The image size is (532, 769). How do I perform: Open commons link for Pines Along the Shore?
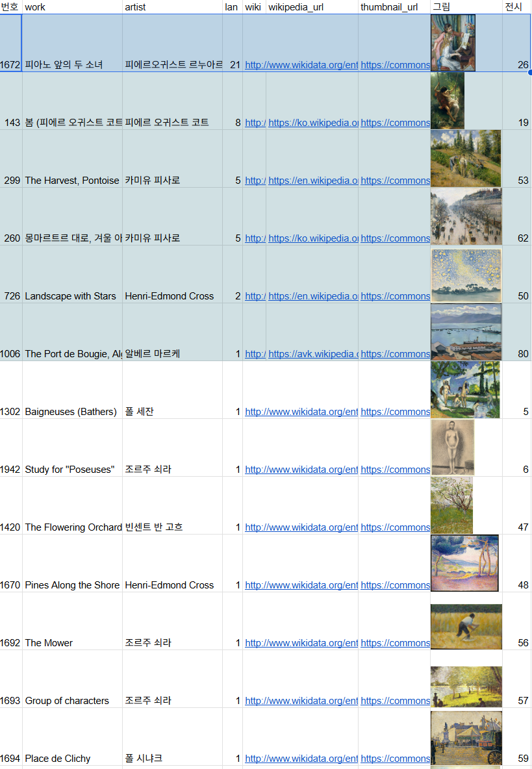pos(395,586)
